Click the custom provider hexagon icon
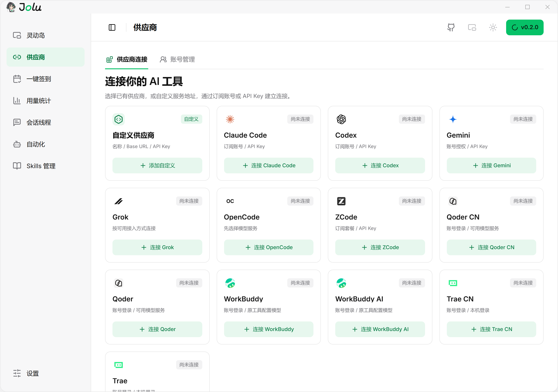 [119, 119]
